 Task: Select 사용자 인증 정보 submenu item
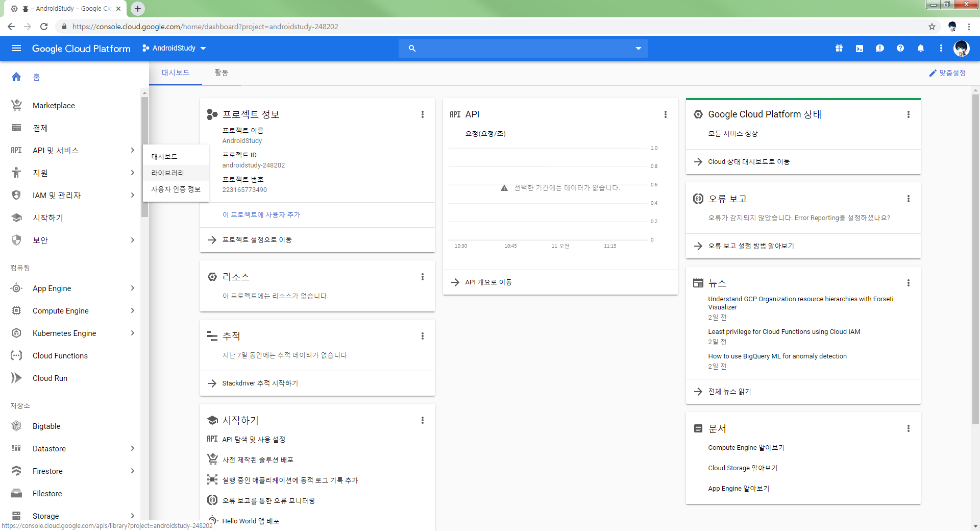pyautogui.click(x=176, y=189)
